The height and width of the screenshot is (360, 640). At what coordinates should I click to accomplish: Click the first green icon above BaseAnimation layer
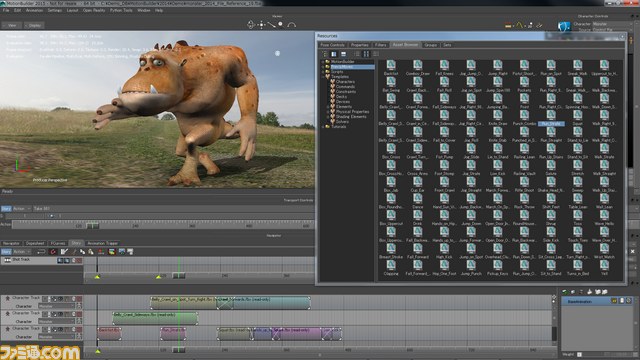tap(564, 292)
